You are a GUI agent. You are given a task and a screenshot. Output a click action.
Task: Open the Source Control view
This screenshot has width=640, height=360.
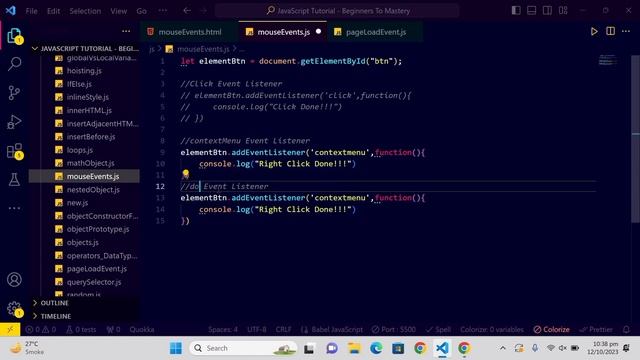coord(15,93)
